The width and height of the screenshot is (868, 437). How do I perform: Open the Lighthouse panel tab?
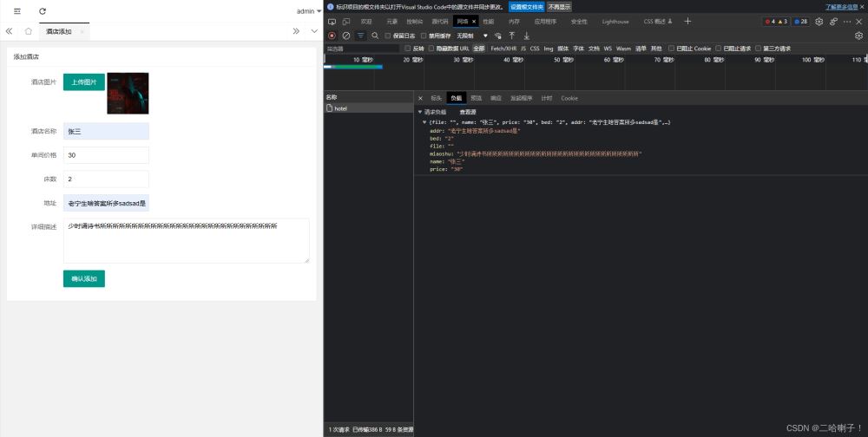[616, 21]
